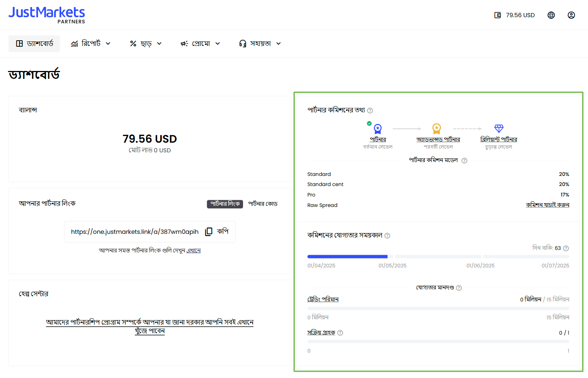Screen dimensions: 588x378
Task: Switch to the পার্টনার কোড tab
Action: coord(263,204)
